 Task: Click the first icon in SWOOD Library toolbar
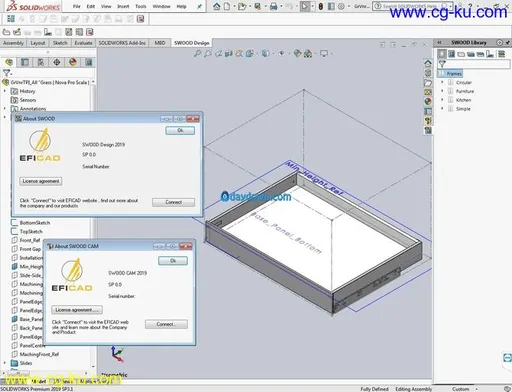pyautogui.click(x=442, y=54)
